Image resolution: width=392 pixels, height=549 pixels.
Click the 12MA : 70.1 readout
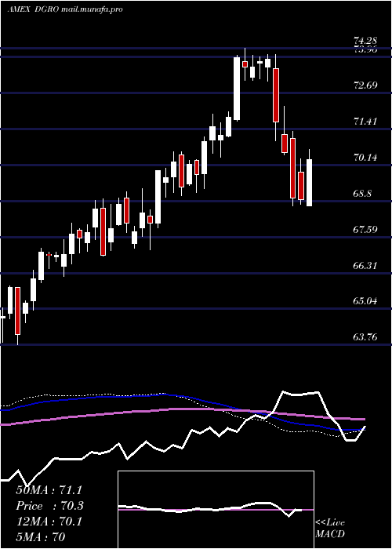pyautogui.click(x=49, y=522)
